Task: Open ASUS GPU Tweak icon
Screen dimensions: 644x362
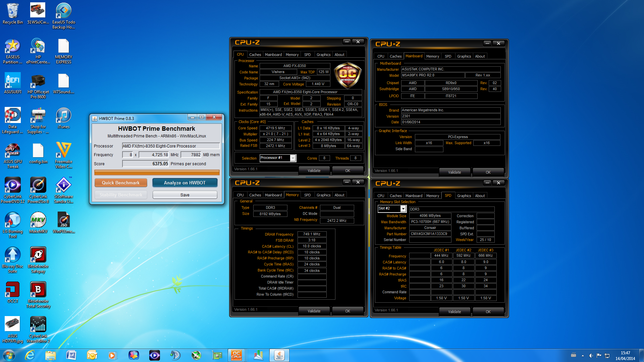Action: 13,156
